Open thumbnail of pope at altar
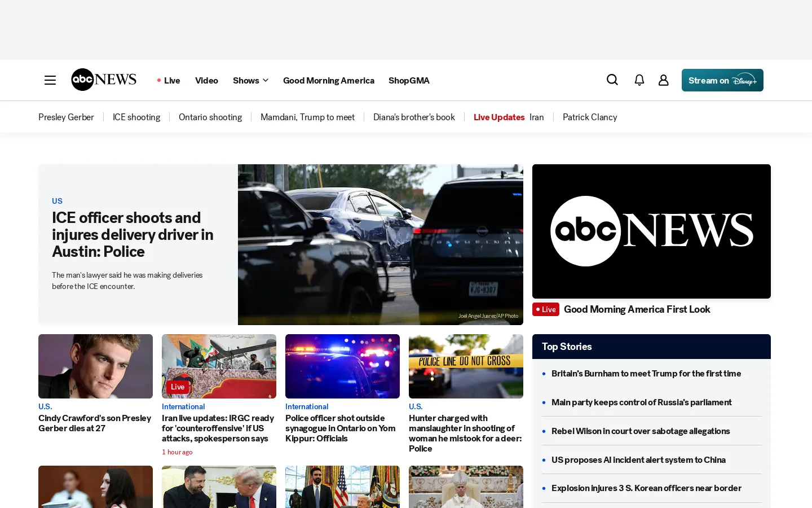812x508 pixels. pyautogui.click(x=466, y=487)
